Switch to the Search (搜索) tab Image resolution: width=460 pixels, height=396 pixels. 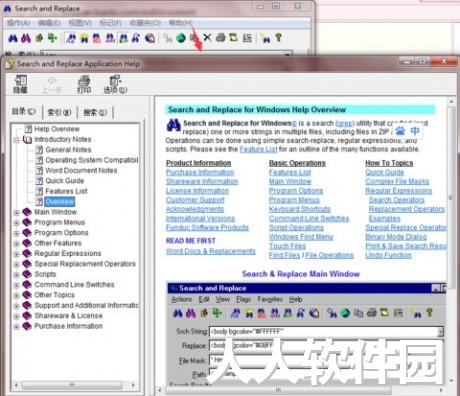click(x=95, y=112)
